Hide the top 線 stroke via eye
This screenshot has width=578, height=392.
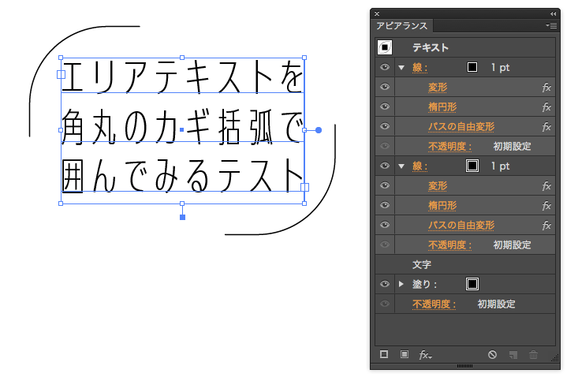coord(385,67)
